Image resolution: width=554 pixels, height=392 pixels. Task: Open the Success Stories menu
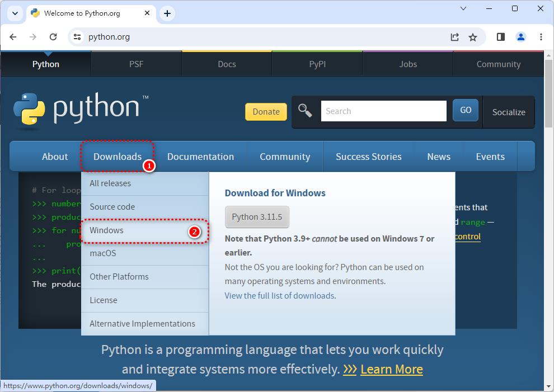click(x=369, y=157)
